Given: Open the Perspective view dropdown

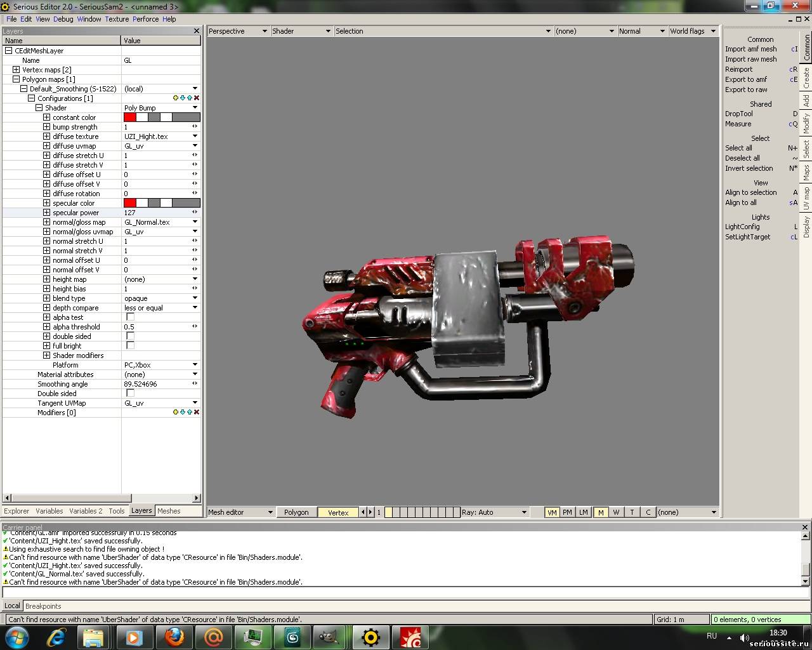Looking at the screenshot, I should [x=239, y=31].
